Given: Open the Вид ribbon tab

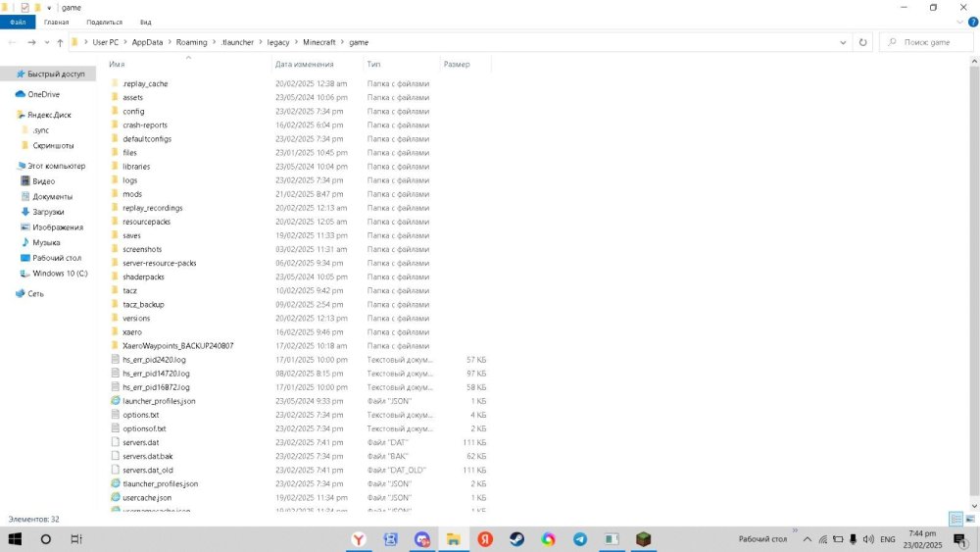Looking at the screenshot, I should [x=146, y=22].
